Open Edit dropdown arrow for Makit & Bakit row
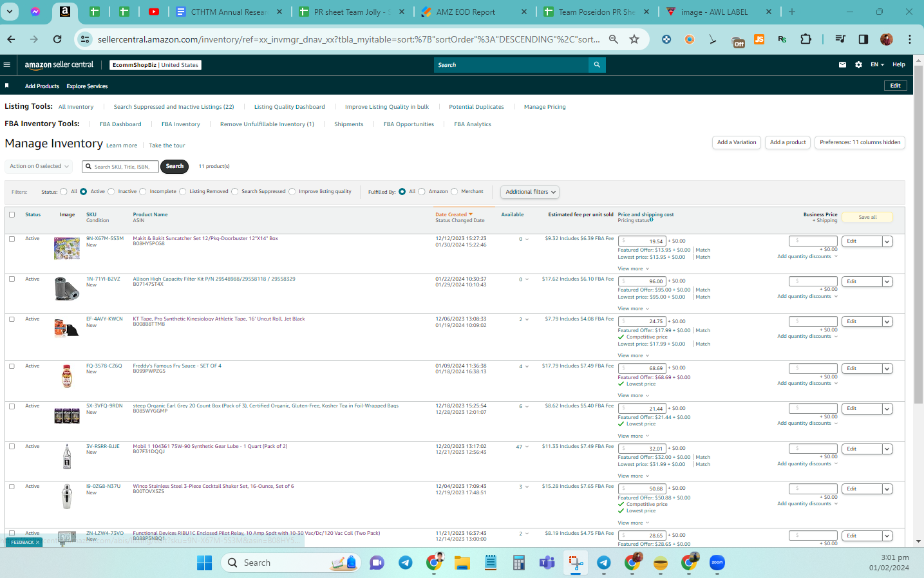This screenshot has width=924, height=578. tap(887, 241)
